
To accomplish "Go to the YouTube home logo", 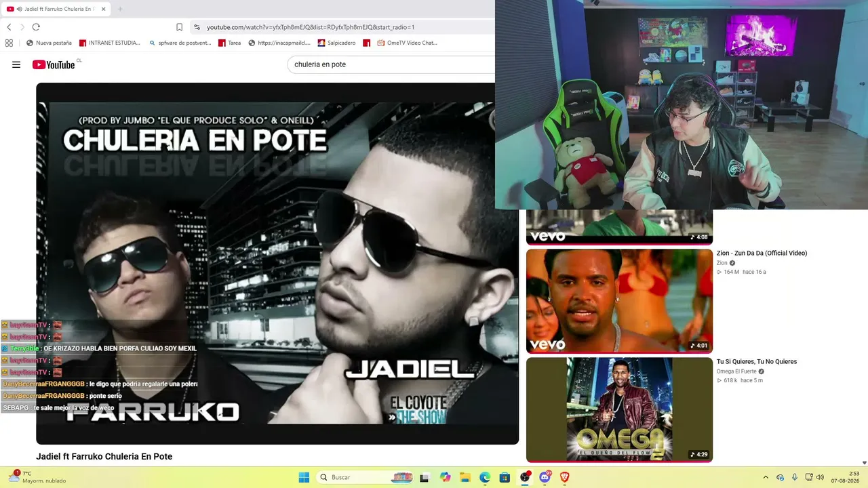I will click(x=54, y=64).
